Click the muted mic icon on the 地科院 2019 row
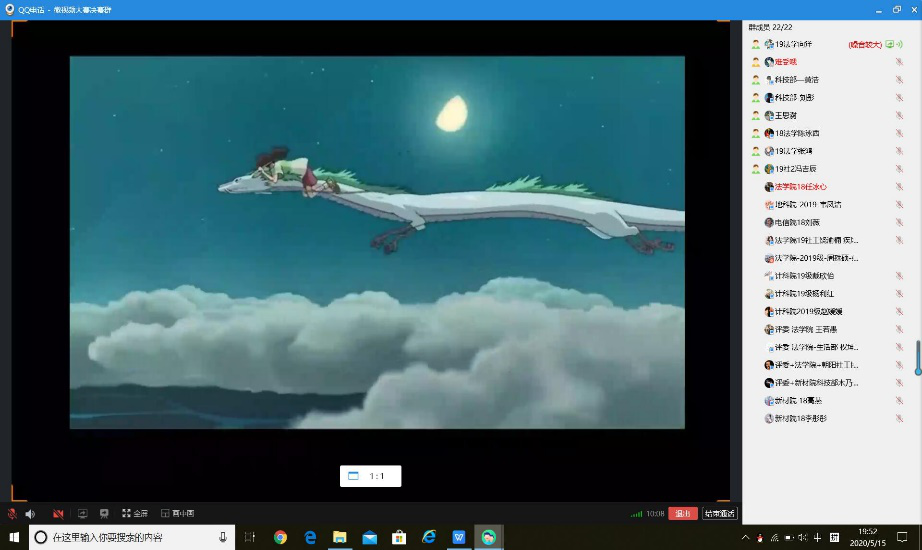922x550 pixels. click(x=899, y=205)
